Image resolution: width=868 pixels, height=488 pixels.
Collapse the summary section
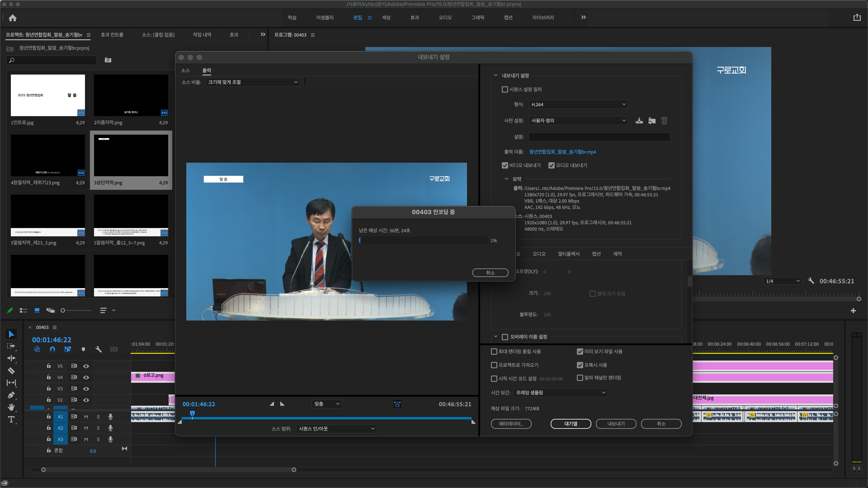506,179
